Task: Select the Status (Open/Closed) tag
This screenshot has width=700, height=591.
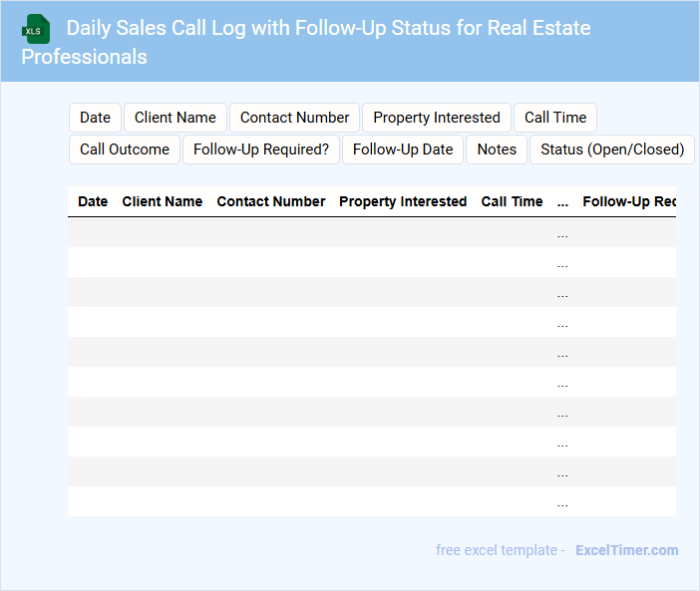Action: 612,149
